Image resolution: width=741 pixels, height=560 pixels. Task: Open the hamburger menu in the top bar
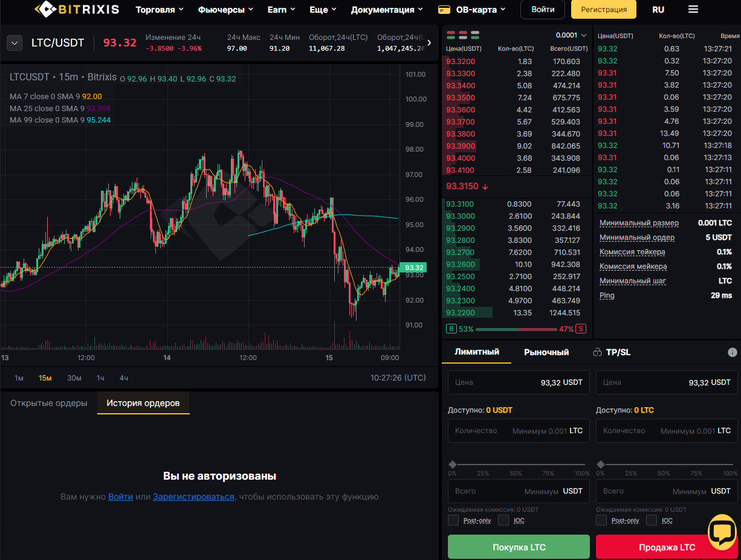point(693,10)
